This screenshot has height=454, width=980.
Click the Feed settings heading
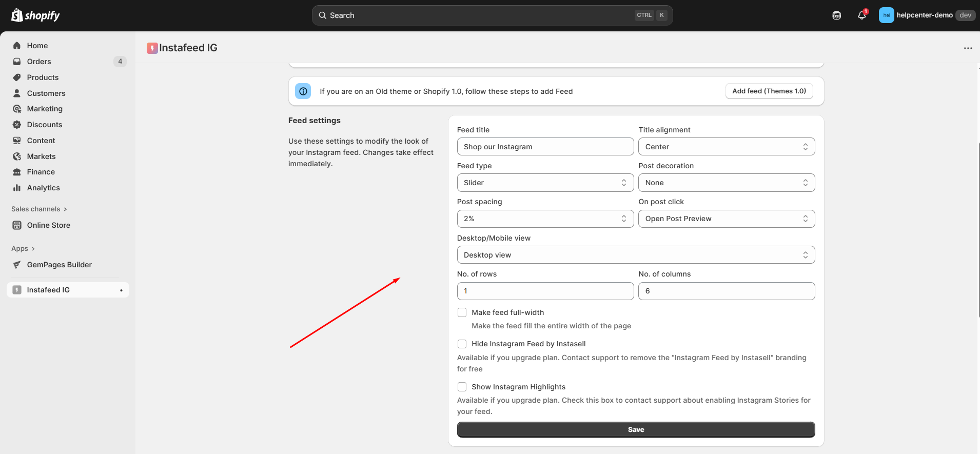pos(315,121)
